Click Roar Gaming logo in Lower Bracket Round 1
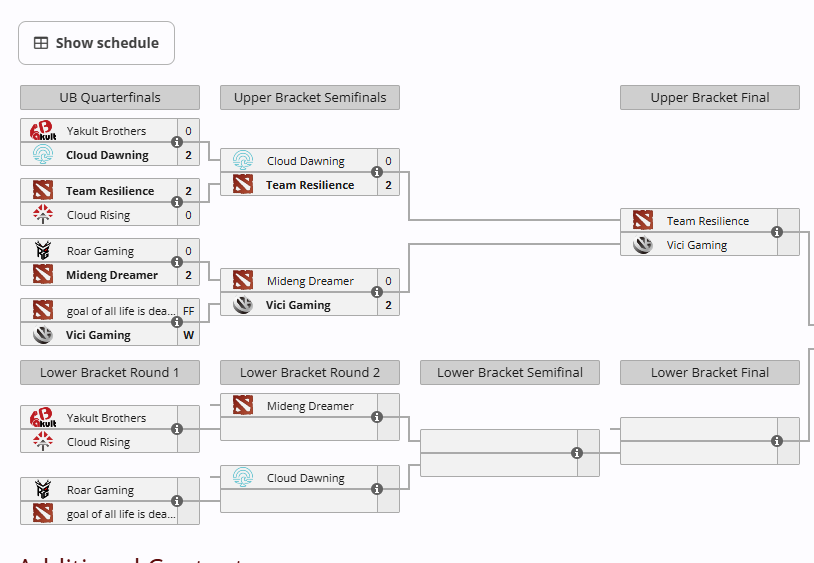 click(x=43, y=490)
